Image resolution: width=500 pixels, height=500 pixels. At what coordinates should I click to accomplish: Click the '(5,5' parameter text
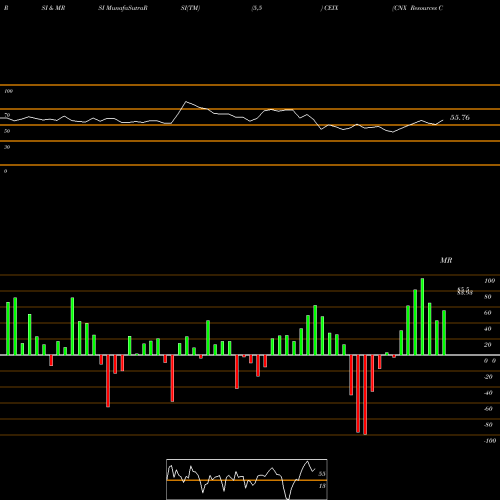coord(257,8)
